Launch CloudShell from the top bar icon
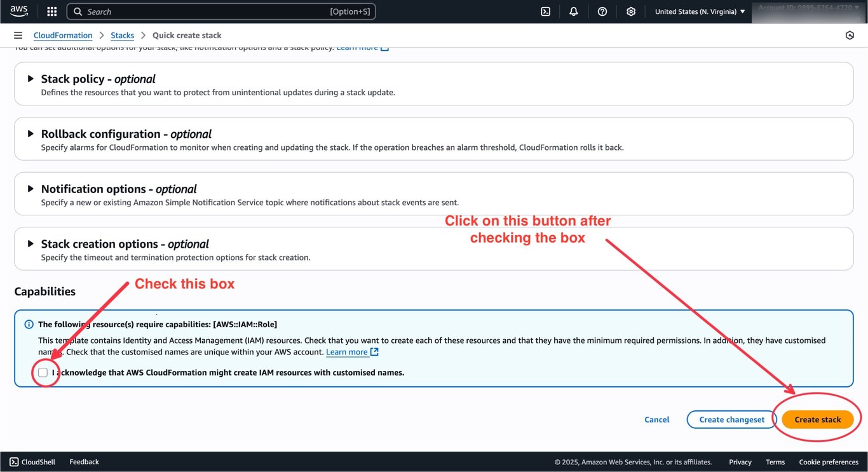 pos(545,11)
